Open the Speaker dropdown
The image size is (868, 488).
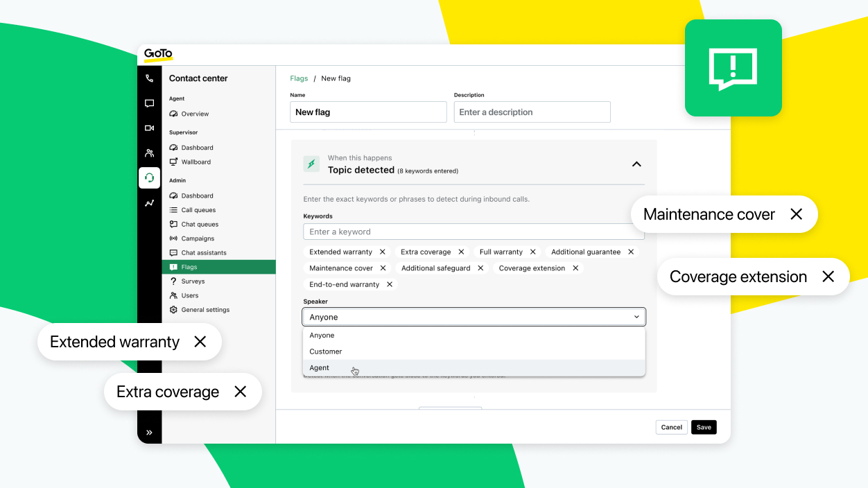pyautogui.click(x=474, y=316)
